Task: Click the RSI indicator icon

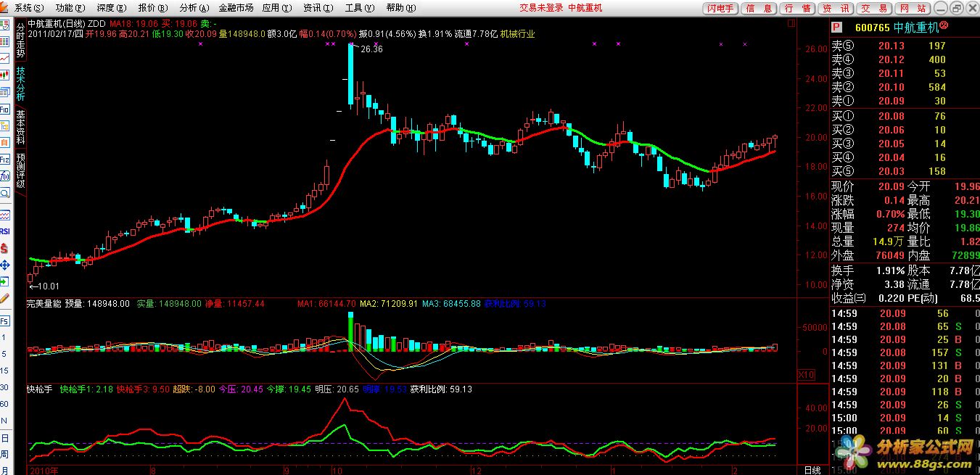Action: click(4, 231)
